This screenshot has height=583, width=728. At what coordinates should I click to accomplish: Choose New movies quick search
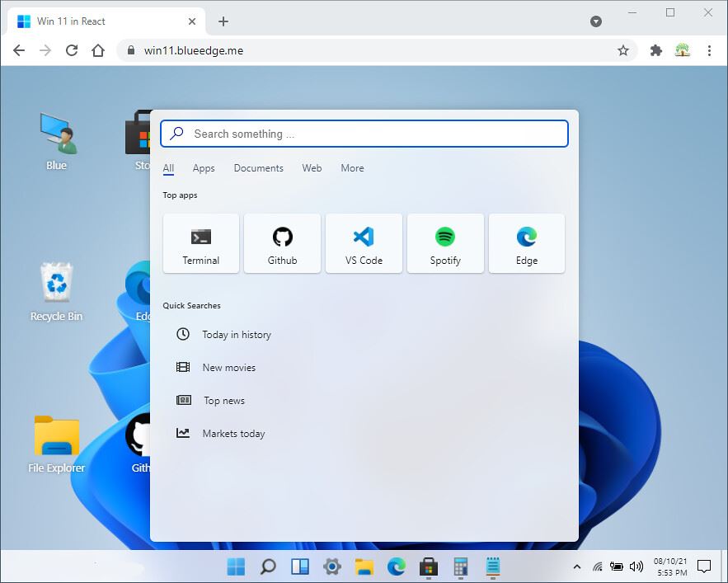[216, 368]
